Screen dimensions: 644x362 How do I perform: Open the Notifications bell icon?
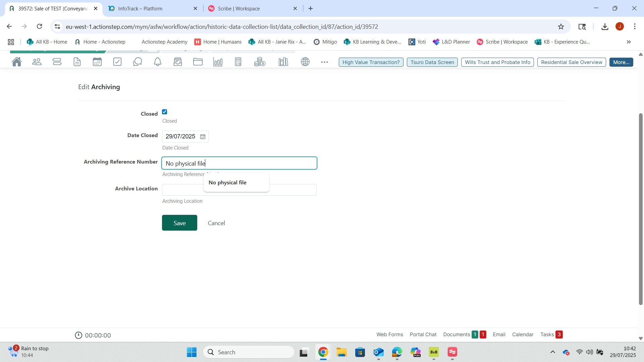158,62
